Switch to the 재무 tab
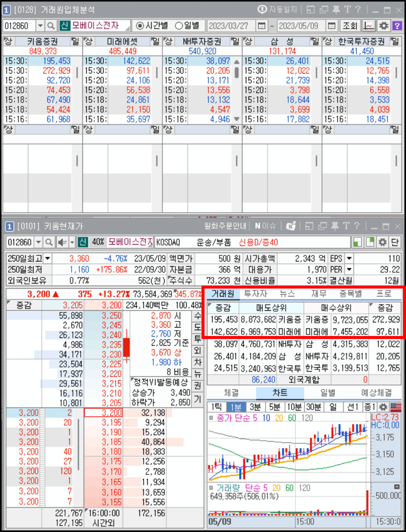Image resolution: width=406 pixels, height=532 pixels. pyautogui.click(x=319, y=294)
